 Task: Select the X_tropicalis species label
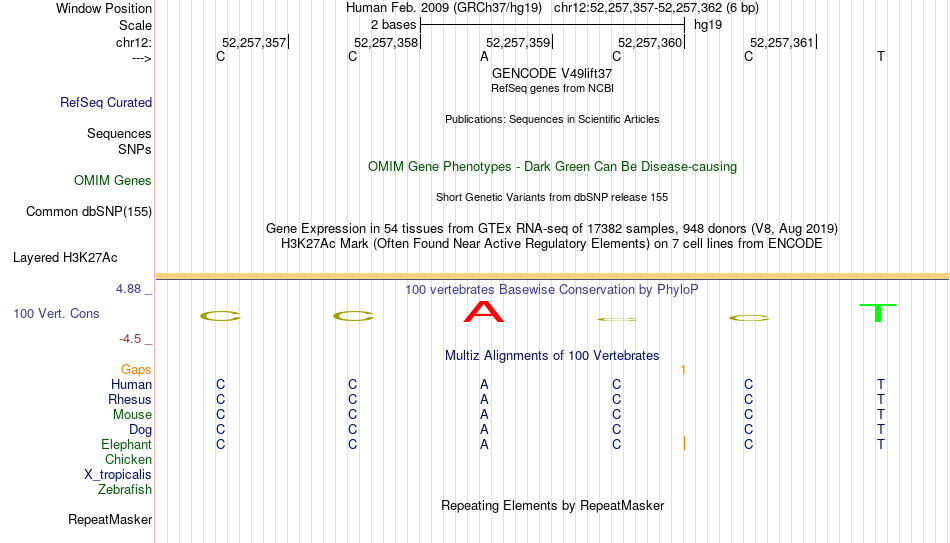(x=118, y=475)
